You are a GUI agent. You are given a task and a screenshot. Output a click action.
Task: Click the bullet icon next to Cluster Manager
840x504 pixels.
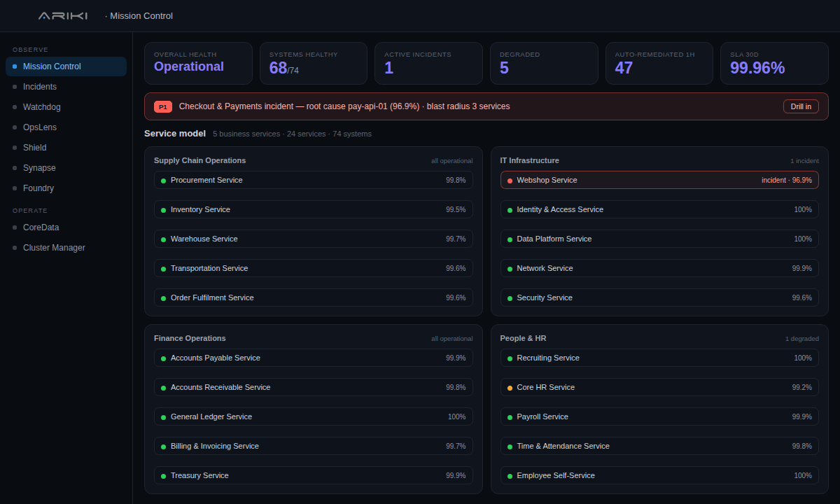(15, 248)
